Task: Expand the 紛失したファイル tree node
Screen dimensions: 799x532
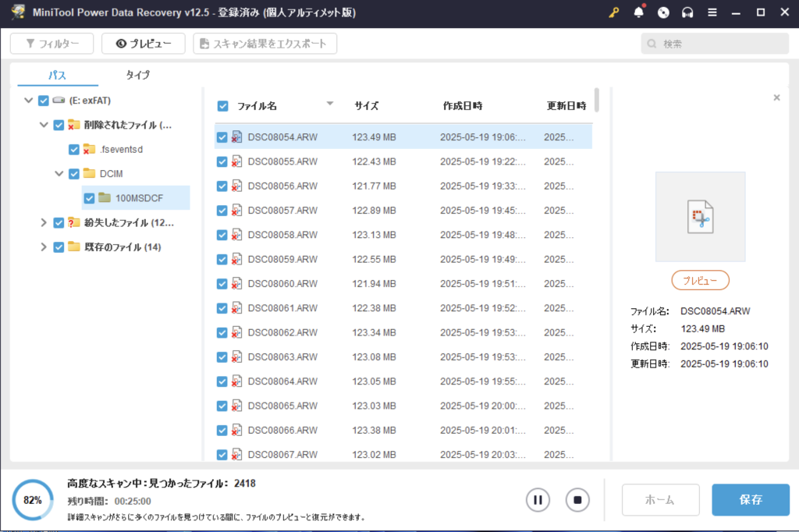Action: [x=44, y=222]
